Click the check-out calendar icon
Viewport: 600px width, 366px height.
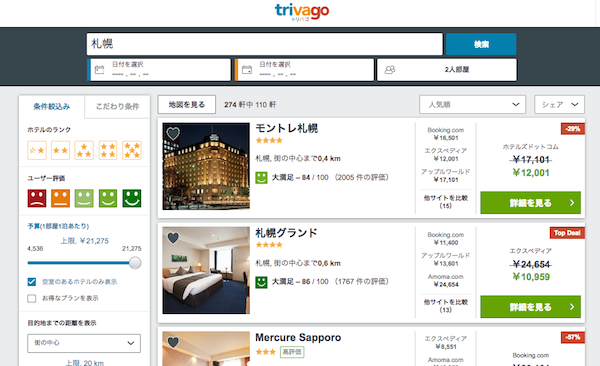tap(247, 70)
